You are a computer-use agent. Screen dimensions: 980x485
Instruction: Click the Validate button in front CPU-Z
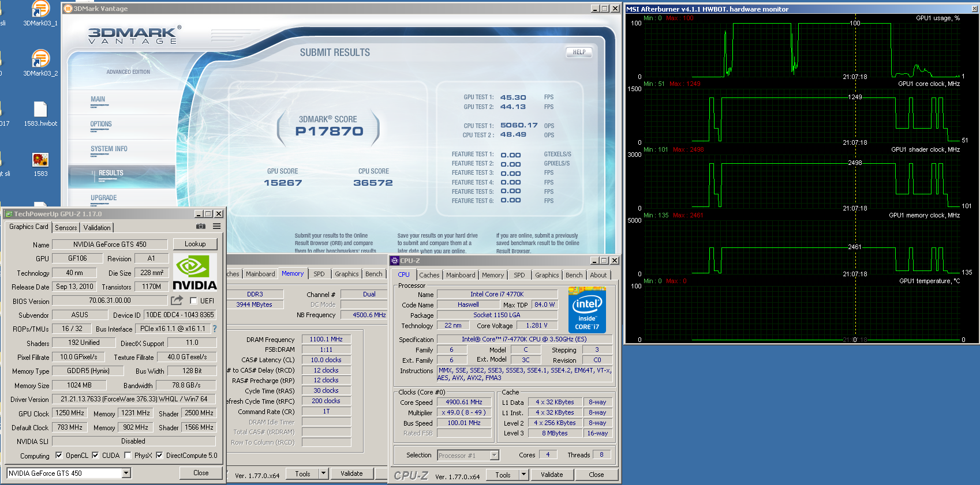coord(552,475)
